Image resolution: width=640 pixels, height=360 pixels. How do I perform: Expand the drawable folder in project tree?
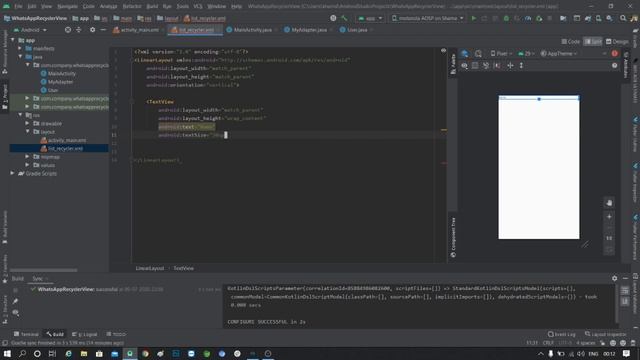point(27,123)
